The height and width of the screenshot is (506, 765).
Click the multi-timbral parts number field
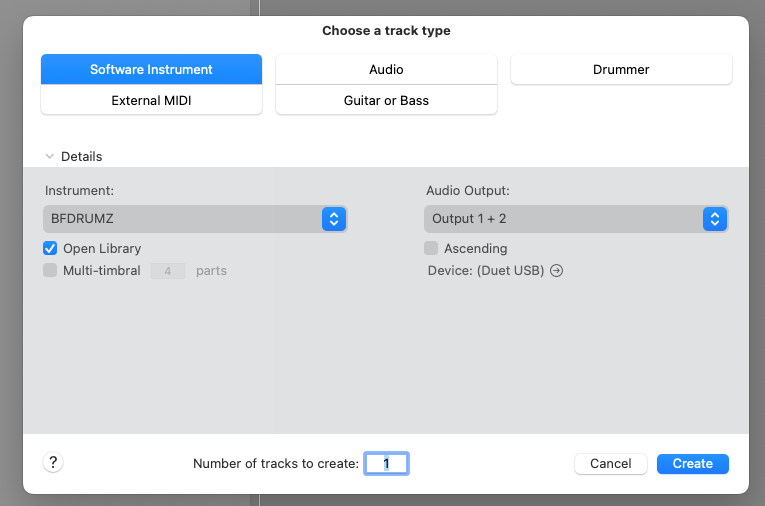(168, 270)
